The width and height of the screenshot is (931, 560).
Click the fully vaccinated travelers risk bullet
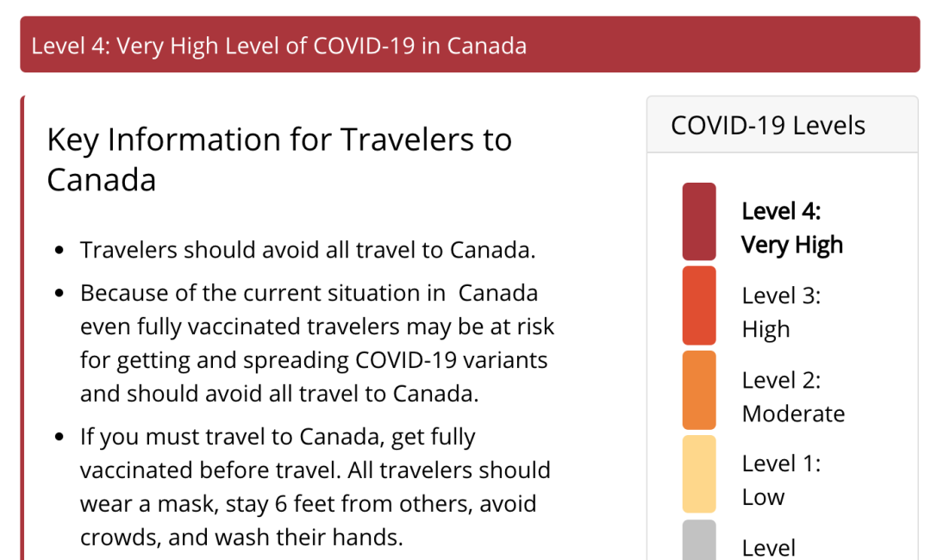[x=317, y=343]
